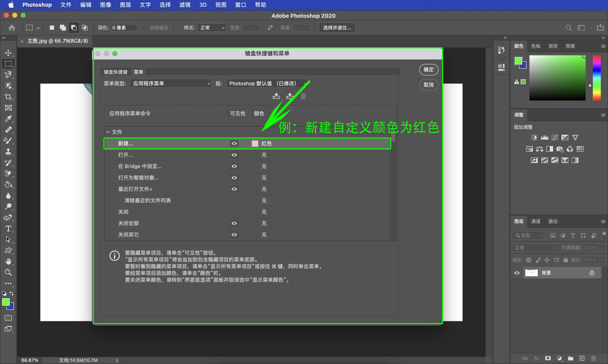Toggle visibility of the 新建 menu command

click(x=234, y=143)
